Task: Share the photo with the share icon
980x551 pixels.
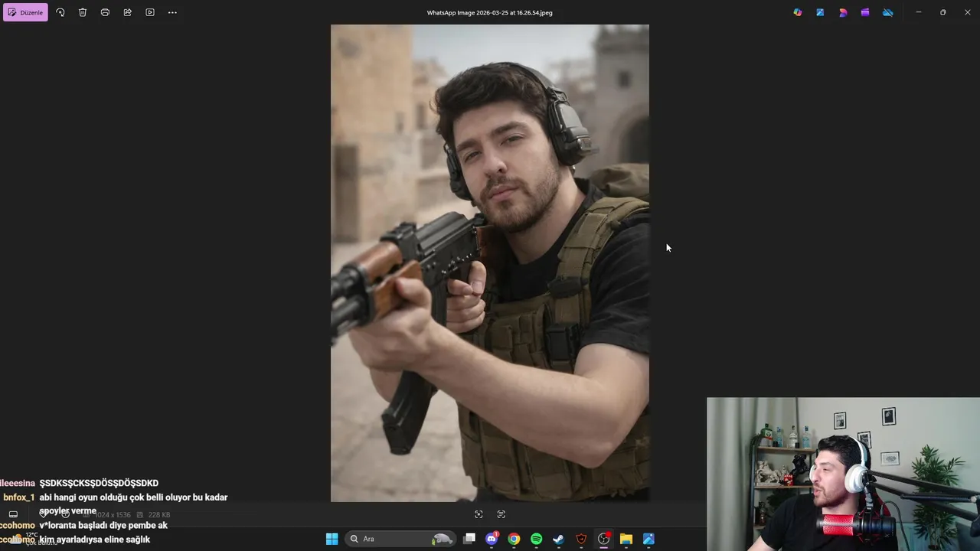Action: [128, 12]
